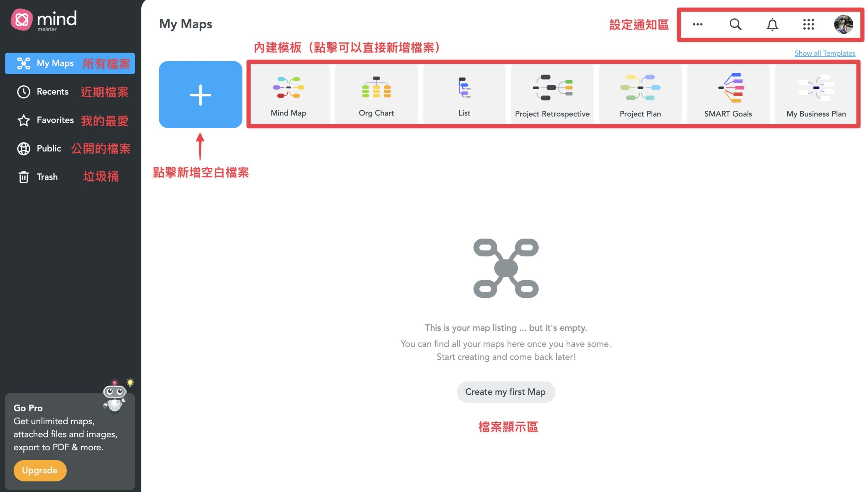868x492 pixels.
Task: Click text 'attached files and images,'
Action: (65, 434)
